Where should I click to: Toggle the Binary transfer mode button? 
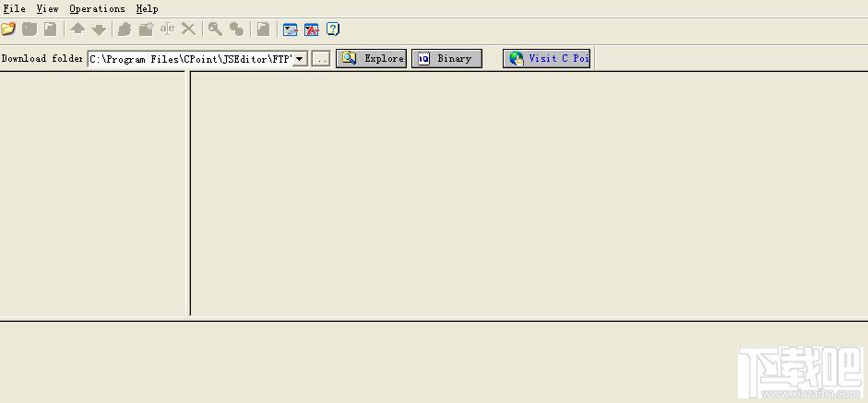point(446,59)
